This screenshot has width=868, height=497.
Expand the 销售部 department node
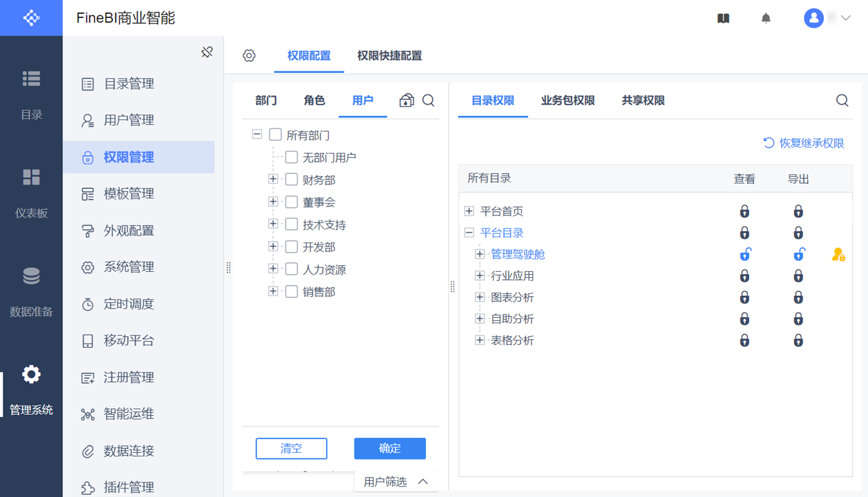[x=273, y=291]
